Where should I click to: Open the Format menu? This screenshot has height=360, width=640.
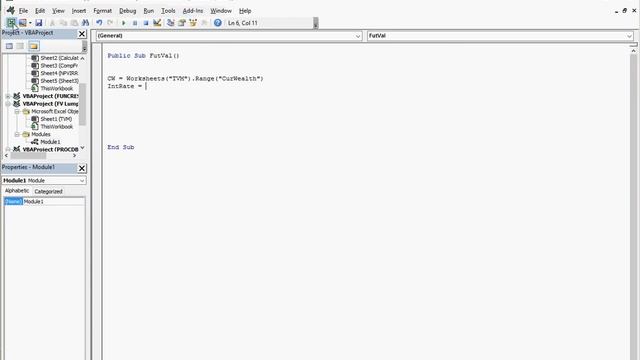(102, 11)
